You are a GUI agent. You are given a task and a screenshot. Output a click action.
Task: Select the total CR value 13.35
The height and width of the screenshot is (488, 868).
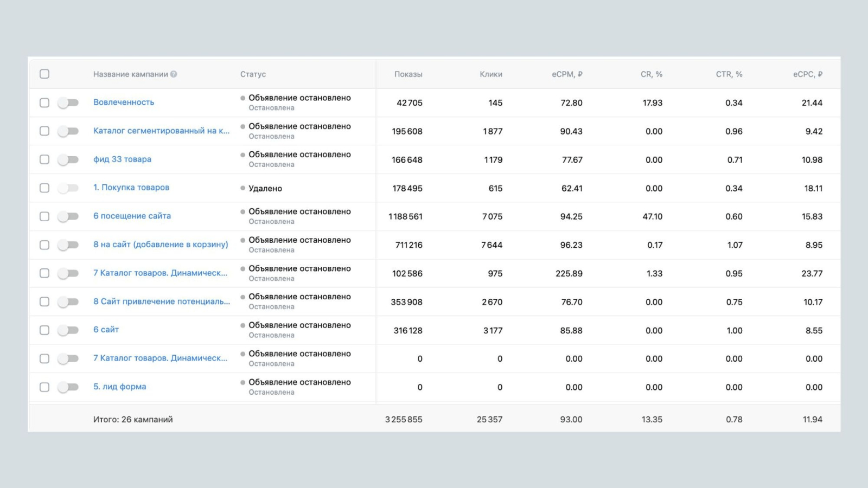[652, 420]
